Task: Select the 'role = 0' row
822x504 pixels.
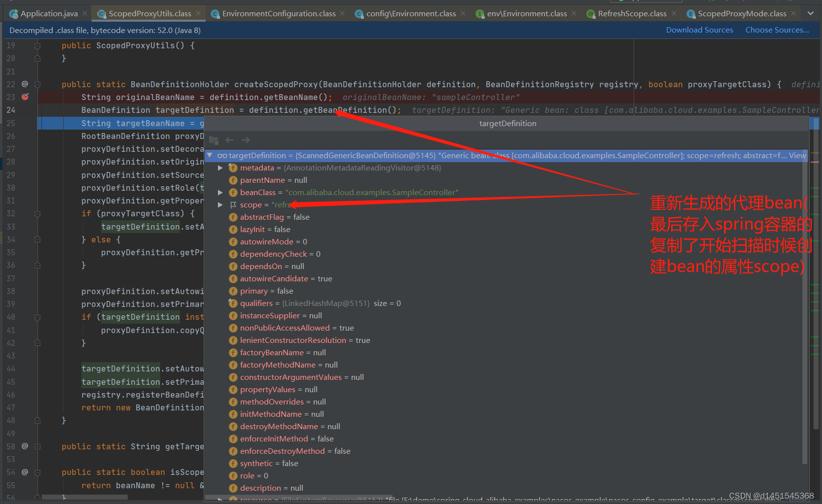Action: tap(503, 476)
